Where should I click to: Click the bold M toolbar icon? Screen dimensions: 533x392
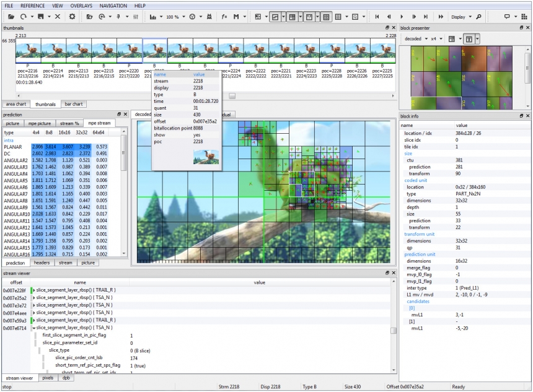coord(236,17)
